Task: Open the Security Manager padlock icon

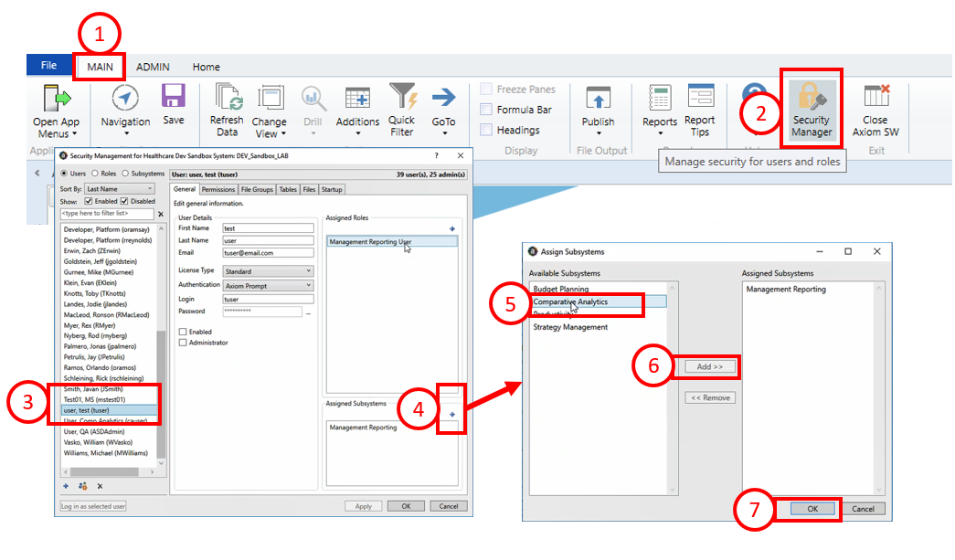Action: pyautogui.click(x=812, y=98)
